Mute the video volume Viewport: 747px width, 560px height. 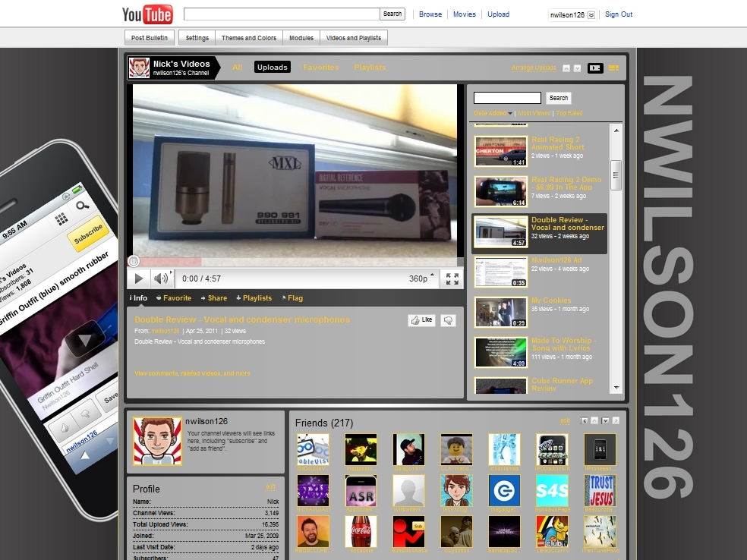[160, 278]
